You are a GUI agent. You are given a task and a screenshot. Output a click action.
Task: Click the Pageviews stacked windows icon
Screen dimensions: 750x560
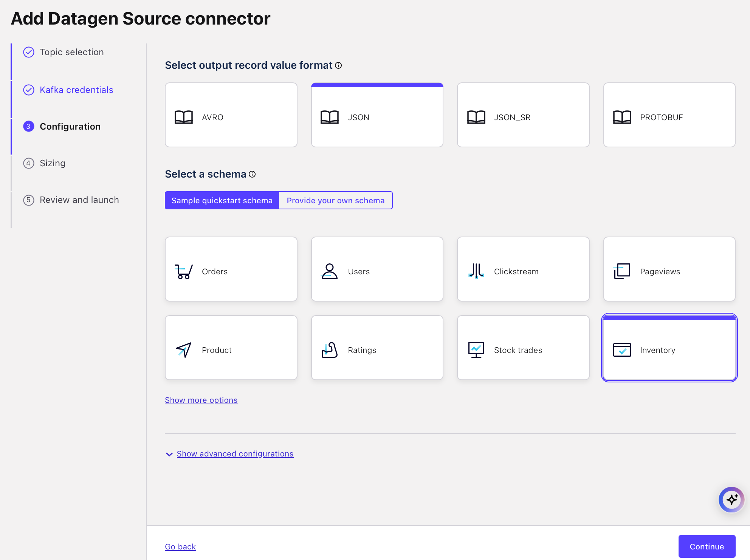622,271
